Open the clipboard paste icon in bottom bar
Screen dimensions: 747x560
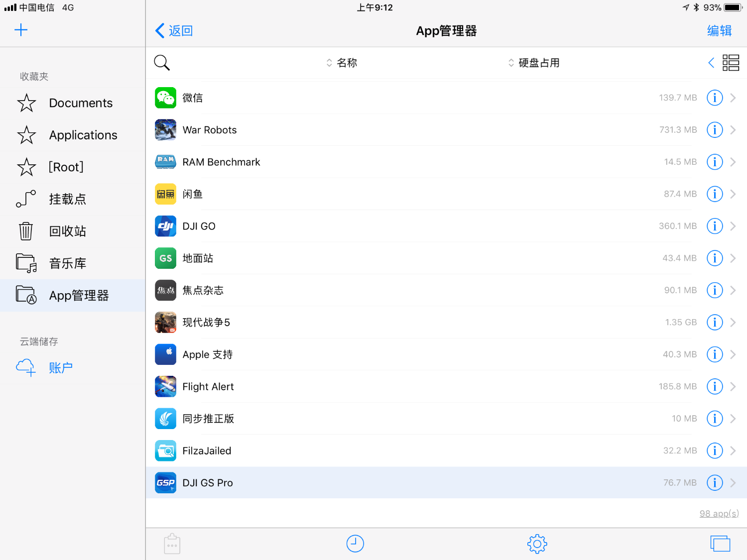click(x=172, y=544)
